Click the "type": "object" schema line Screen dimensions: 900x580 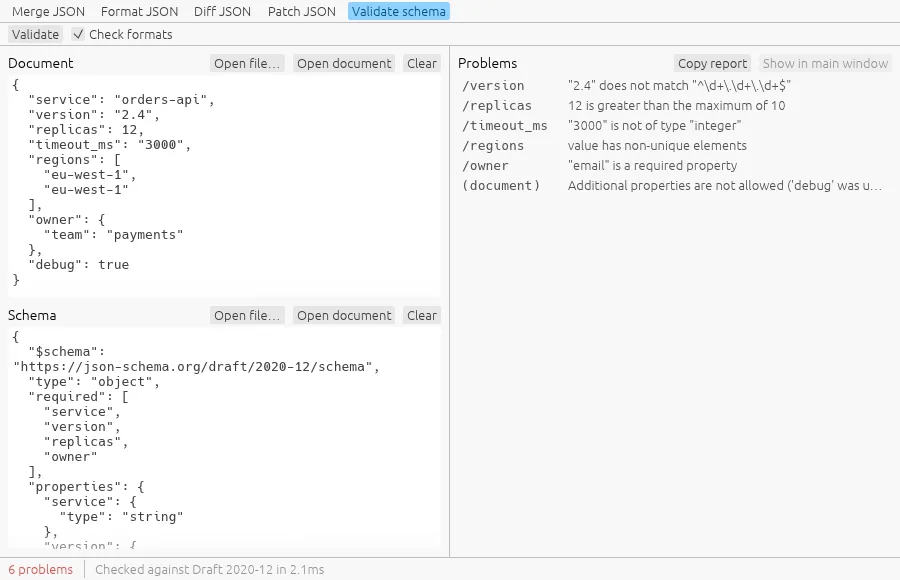click(94, 382)
